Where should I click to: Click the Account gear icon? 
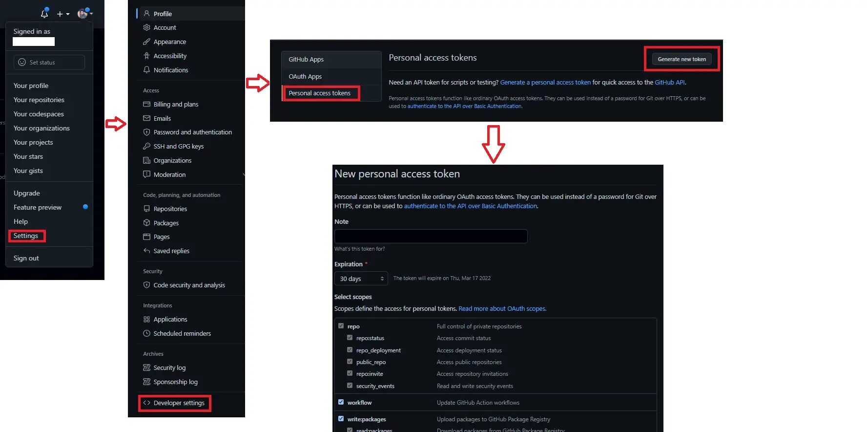coord(146,27)
